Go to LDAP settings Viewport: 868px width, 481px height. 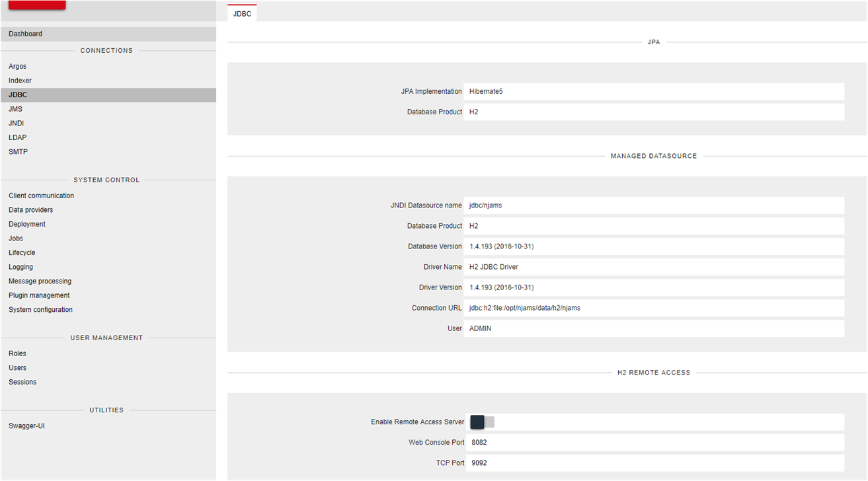pyautogui.click(x=18, y=137)
